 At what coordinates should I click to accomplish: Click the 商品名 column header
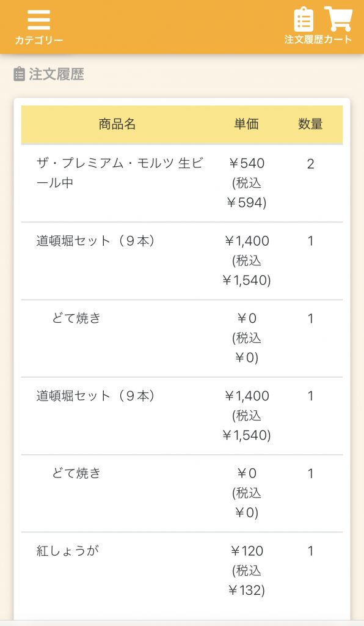pos(117,124)
